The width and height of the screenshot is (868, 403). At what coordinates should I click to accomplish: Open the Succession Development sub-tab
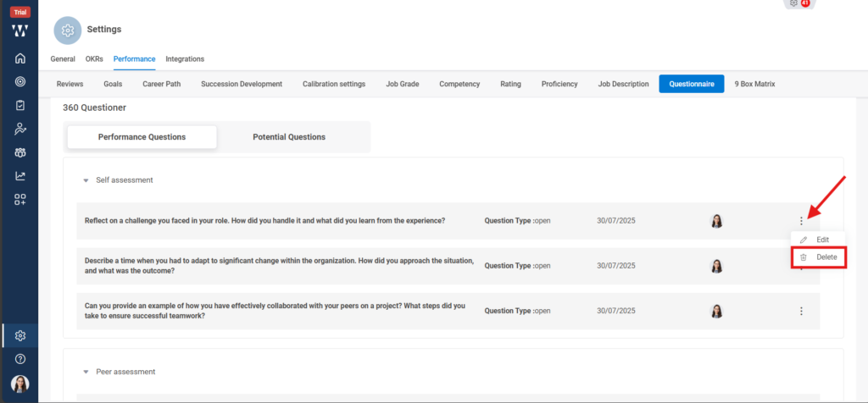point(242,84)
